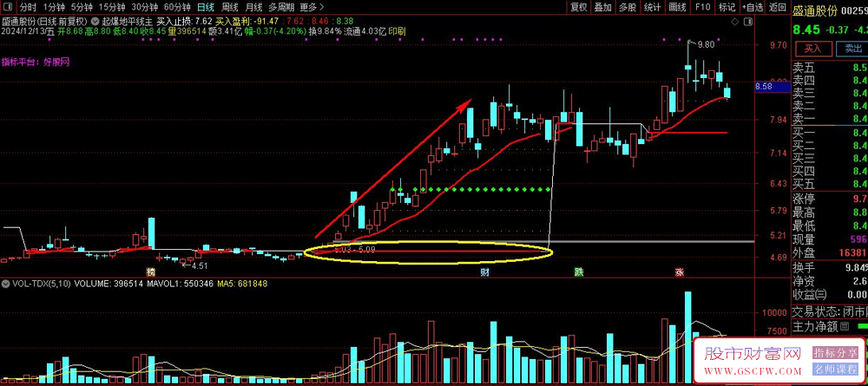Click the 换手 turnover row
The height and width of the screenshot is (386, 868).
[830, 268]
